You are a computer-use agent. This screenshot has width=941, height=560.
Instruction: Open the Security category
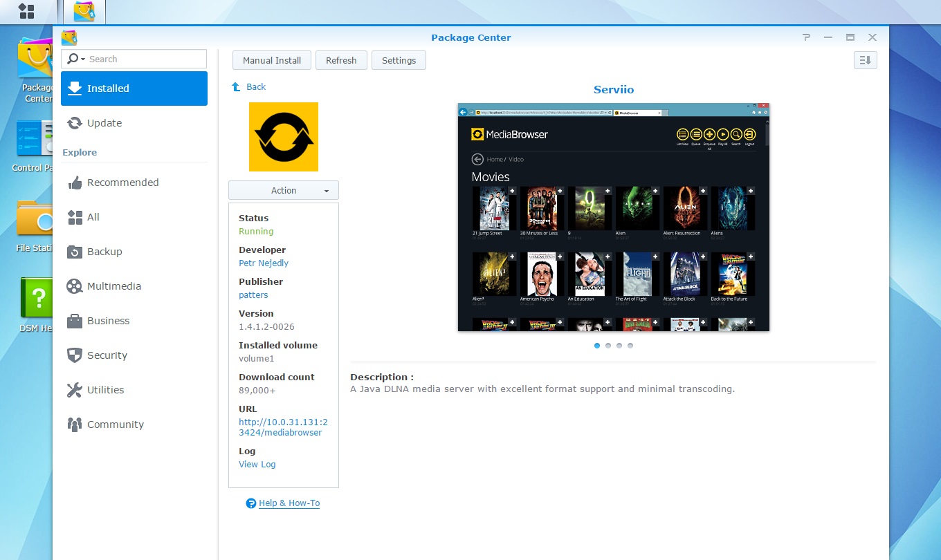coord(134,355)
